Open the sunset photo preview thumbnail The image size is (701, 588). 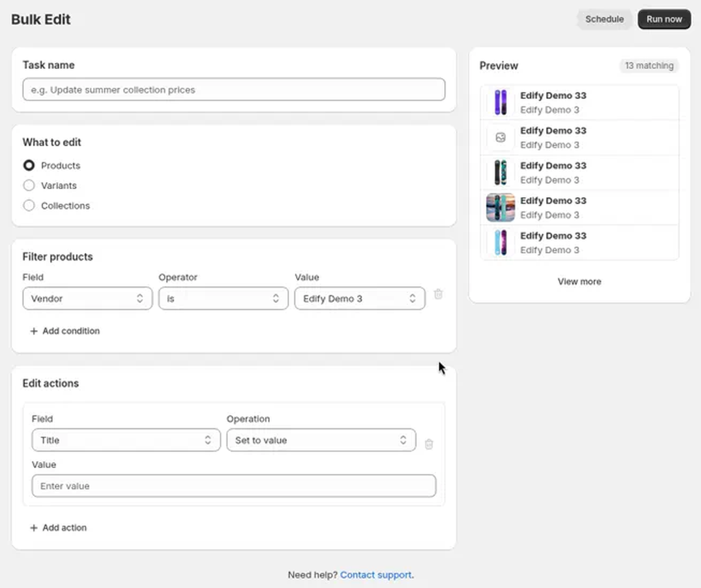point(500,208)
